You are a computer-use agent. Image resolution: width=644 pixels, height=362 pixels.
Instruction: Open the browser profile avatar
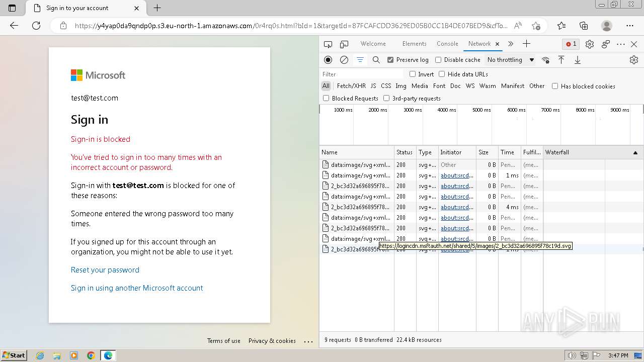coord(607,26)
